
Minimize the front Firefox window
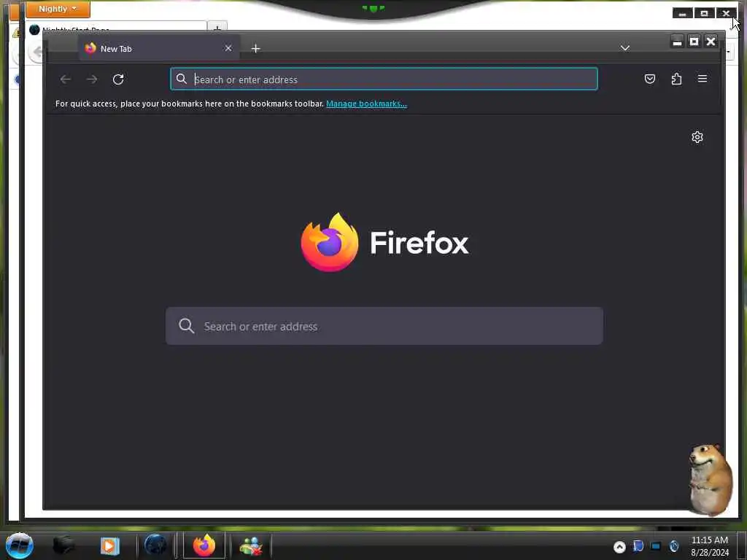(x=677, y=42)
